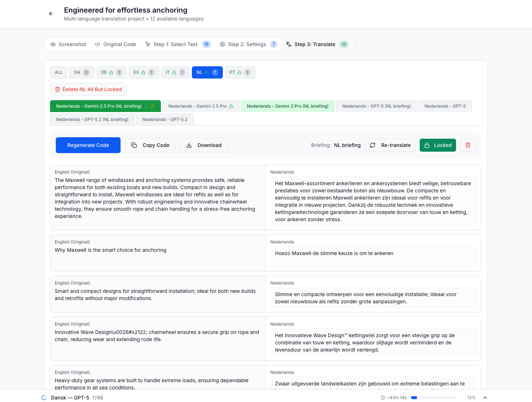Screen dimensions: 532x402
Task: Click the Dansk — GPT-5 progress status
Action: [70, 398]
